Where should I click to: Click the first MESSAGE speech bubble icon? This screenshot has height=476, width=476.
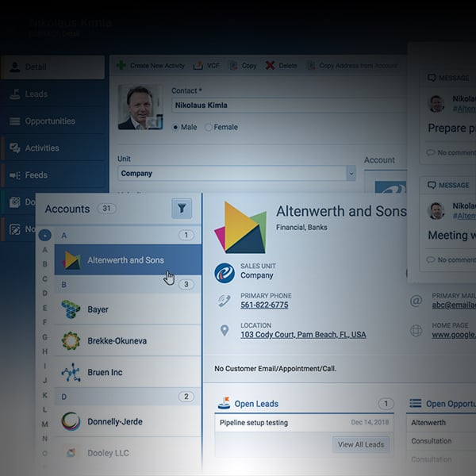pos(432,78)
